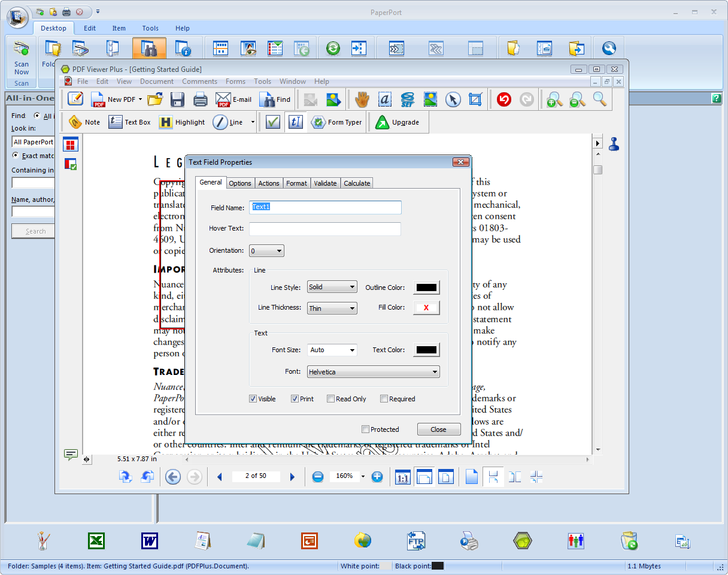The image size is (728, 575).
Task: Open the Orientation dropdown
Action: [266, 251]
